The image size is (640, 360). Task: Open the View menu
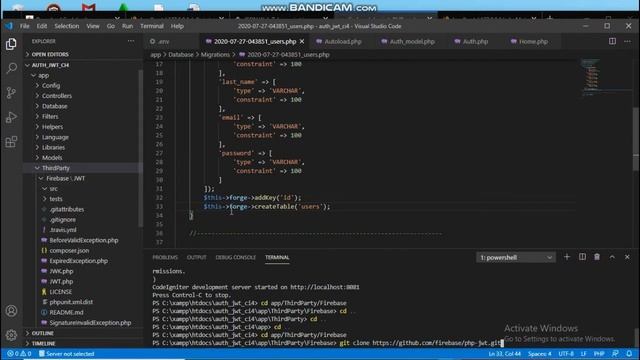tap(93, 26)
